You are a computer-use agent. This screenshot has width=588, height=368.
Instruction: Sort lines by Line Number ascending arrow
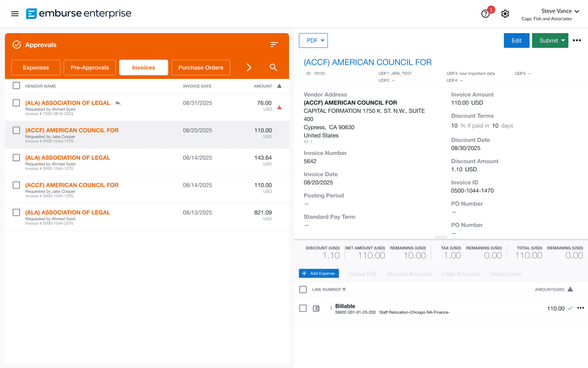tap(343, 289)
